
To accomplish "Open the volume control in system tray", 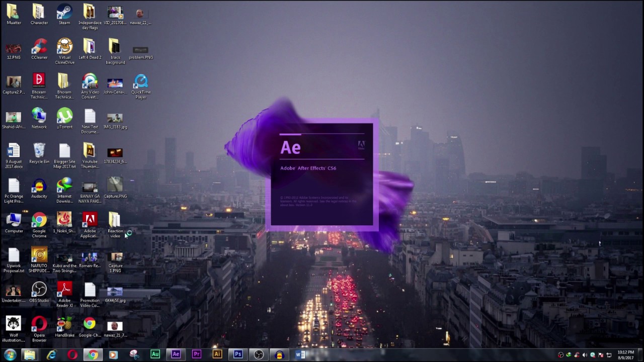I will [585, 355].
